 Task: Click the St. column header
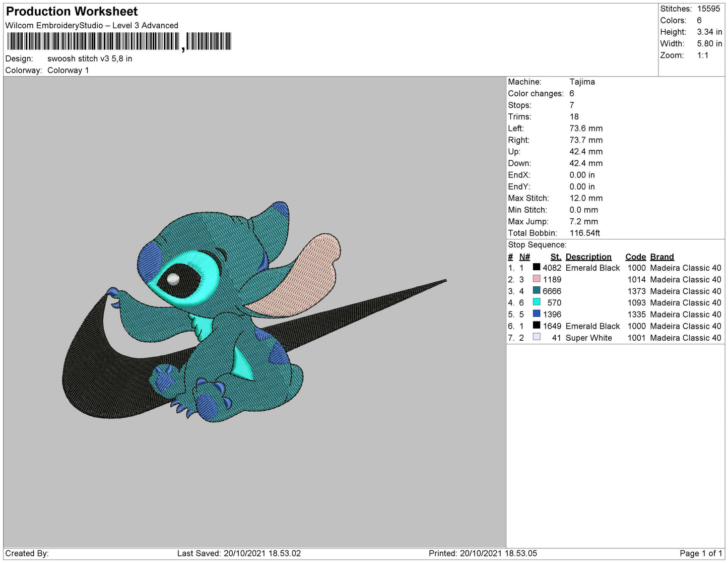click(x=556, y=257)
